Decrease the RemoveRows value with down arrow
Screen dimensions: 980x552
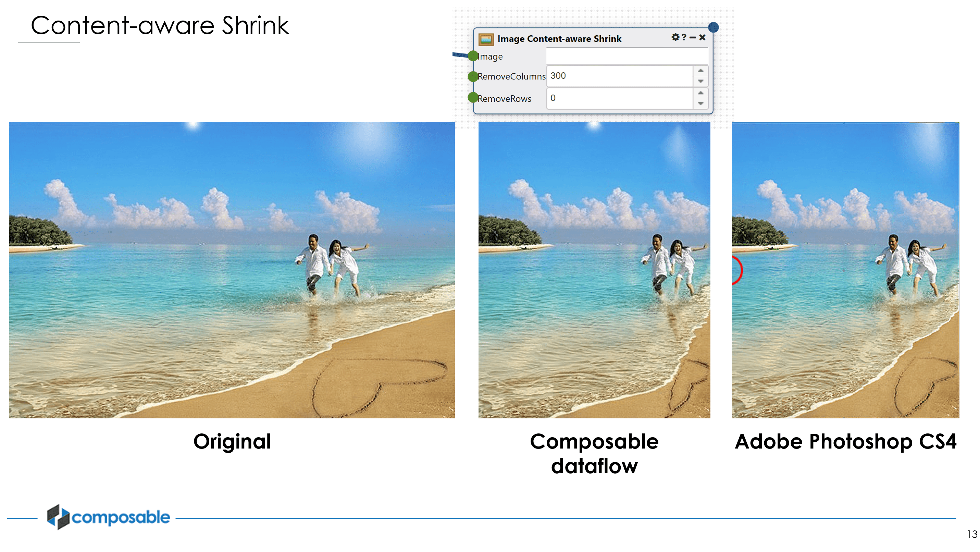click(x=700, y=103)
